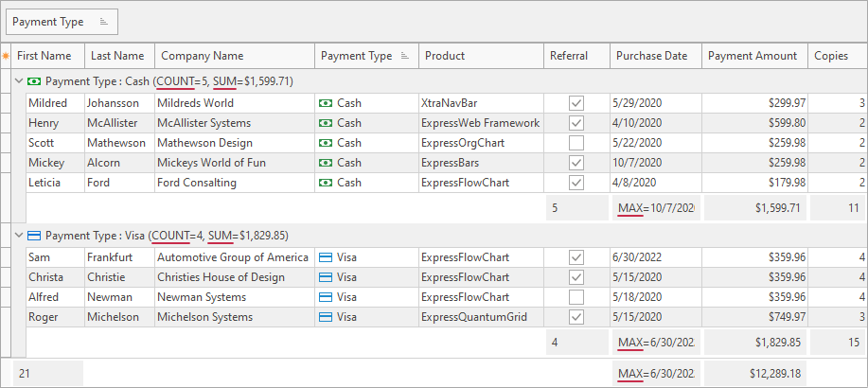The width and height of the screenshot is (868, 388).
Task: Click the card icon in the Visa group row
Action: pyautogui.click(x=34, y=236)
